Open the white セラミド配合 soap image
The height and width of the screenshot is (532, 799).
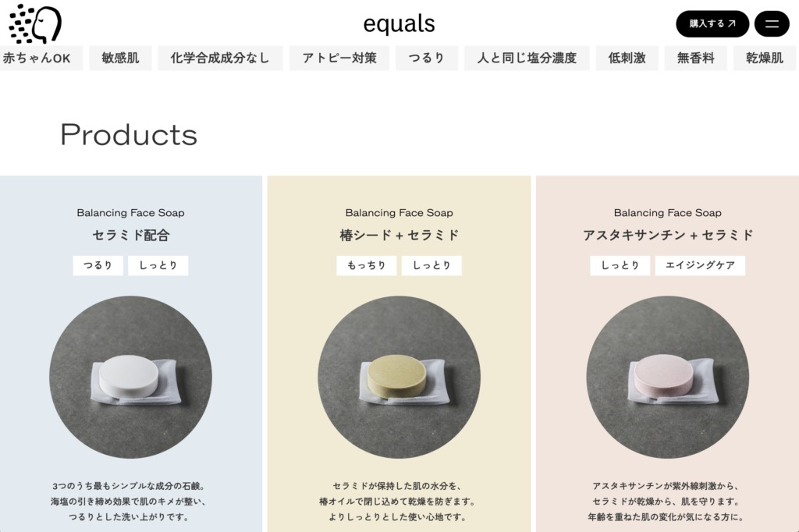(130, 377)
